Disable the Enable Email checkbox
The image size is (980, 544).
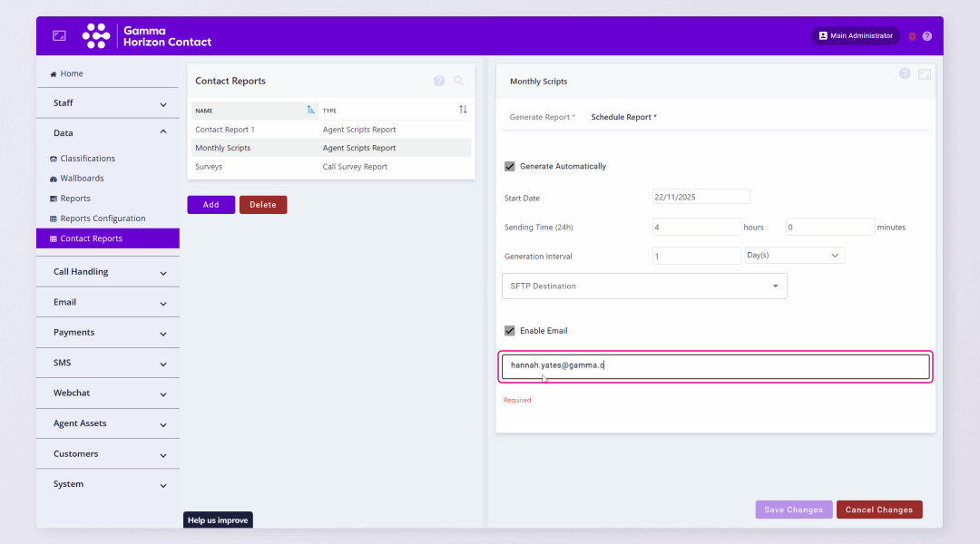[510, 331]
